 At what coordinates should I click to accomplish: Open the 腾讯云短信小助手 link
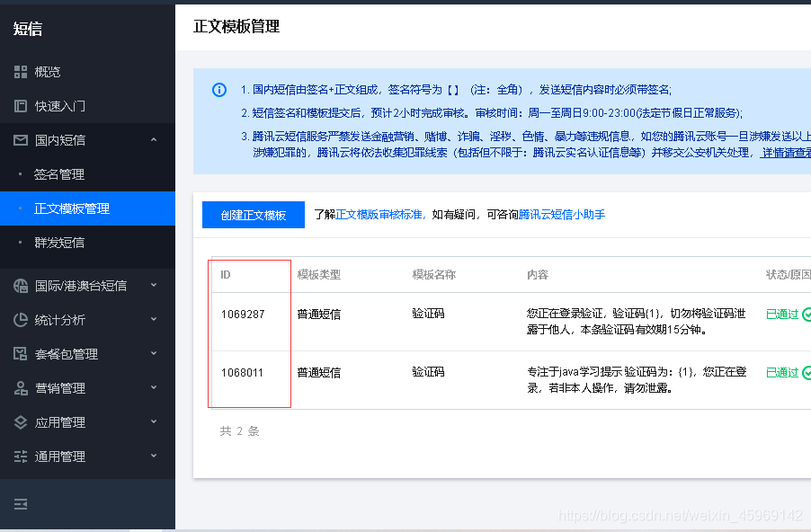(x=560, y=215)
